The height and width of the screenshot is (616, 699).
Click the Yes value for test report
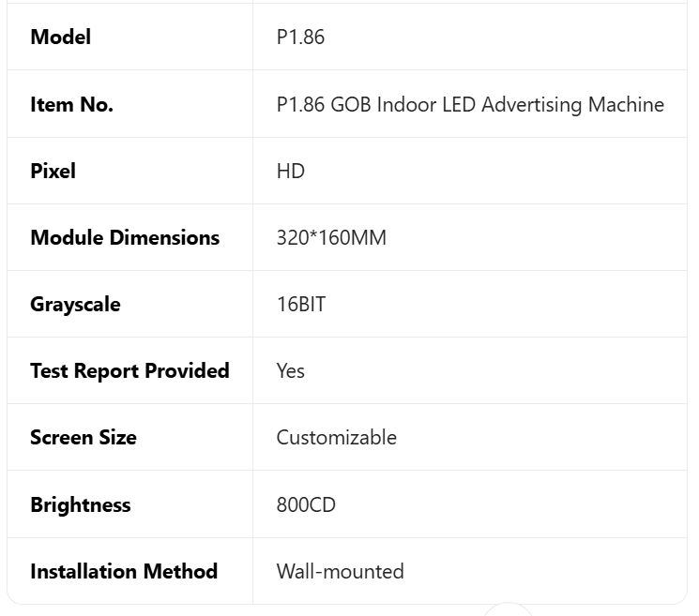click(291, 371)
